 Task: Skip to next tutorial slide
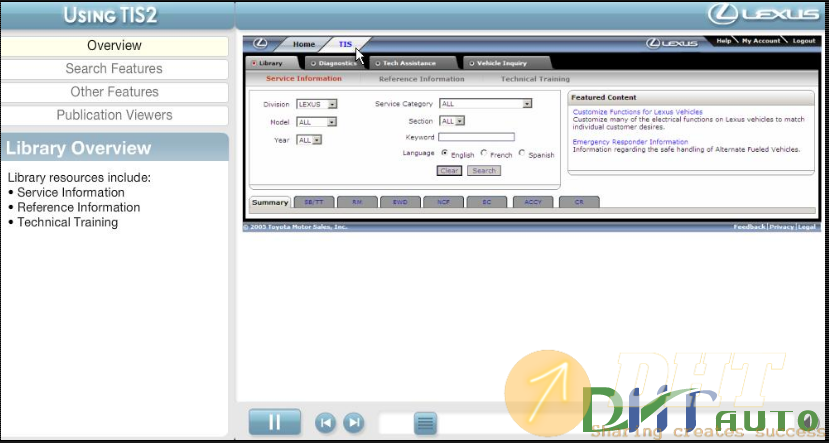click(354, 422)
